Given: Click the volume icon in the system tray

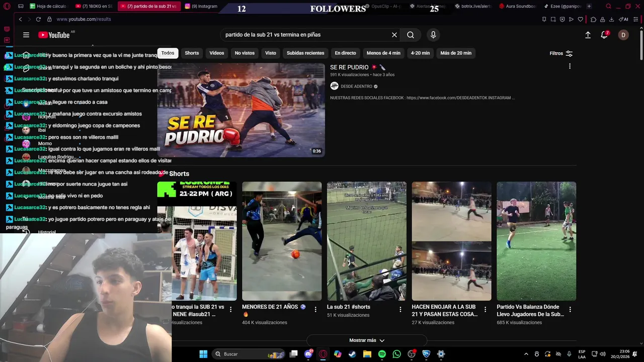Looking at the screenshot, I should coord(603,354).
